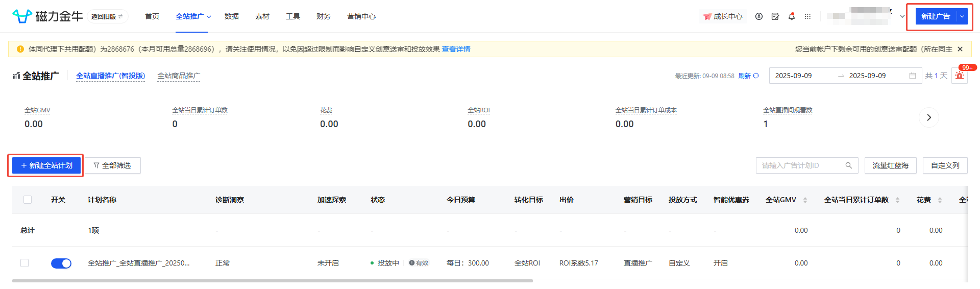
Task: Click 花费 metric label in summary
Action: (x=326, y=110)
